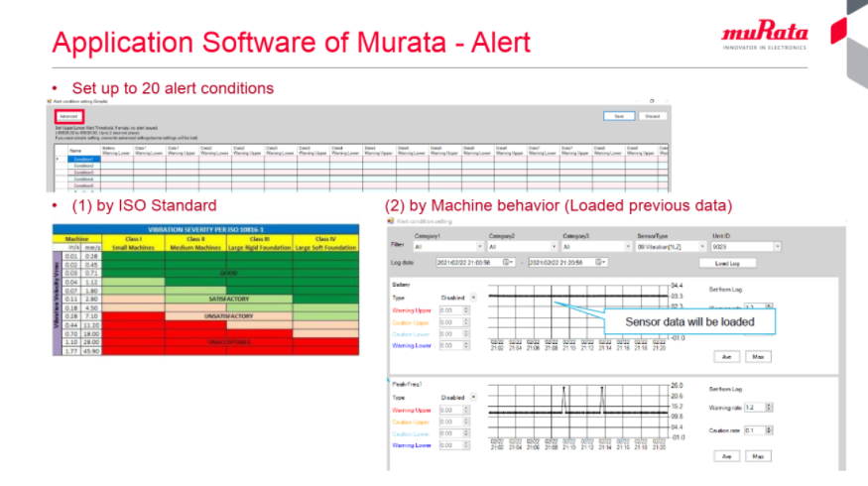Viewport: 868px width, 486px height.
Task: Open the Category2 filter dropdown
Action: 554,247
